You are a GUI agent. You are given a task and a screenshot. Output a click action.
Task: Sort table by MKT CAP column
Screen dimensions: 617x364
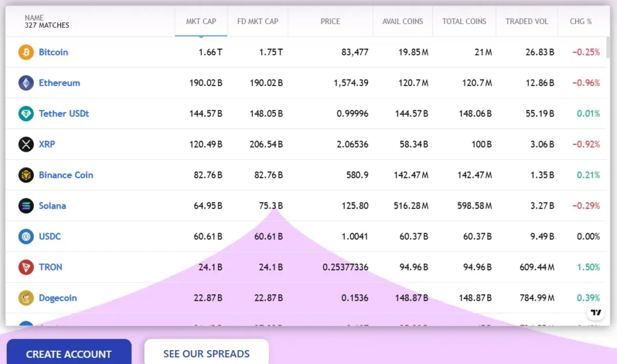pos(201,22)
